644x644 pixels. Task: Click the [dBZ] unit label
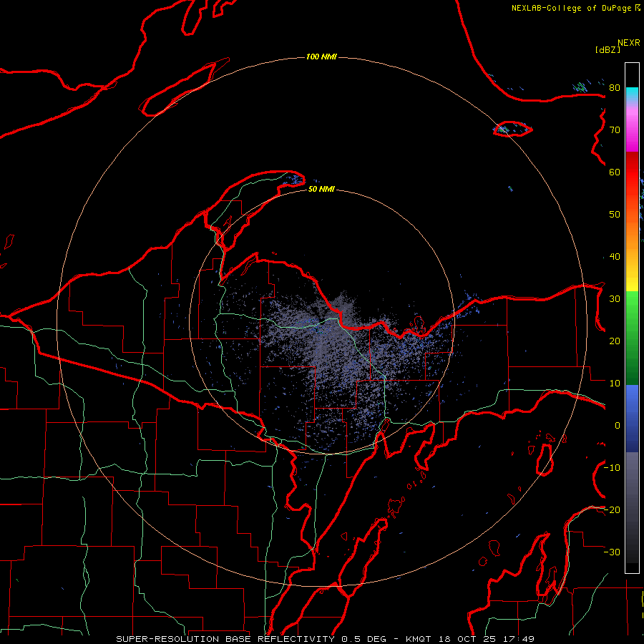click(x=608, y=49)
